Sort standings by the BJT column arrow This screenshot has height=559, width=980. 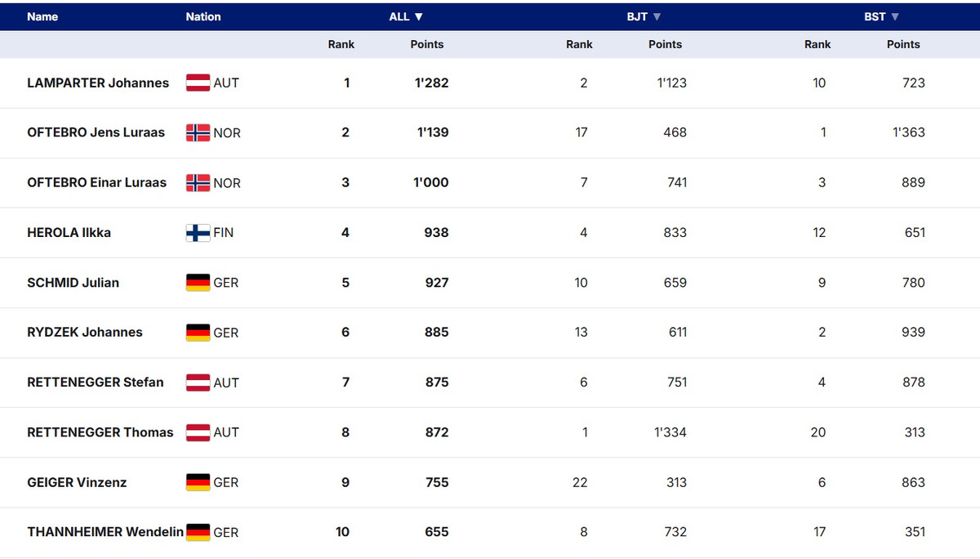click(x=657, y=16)
